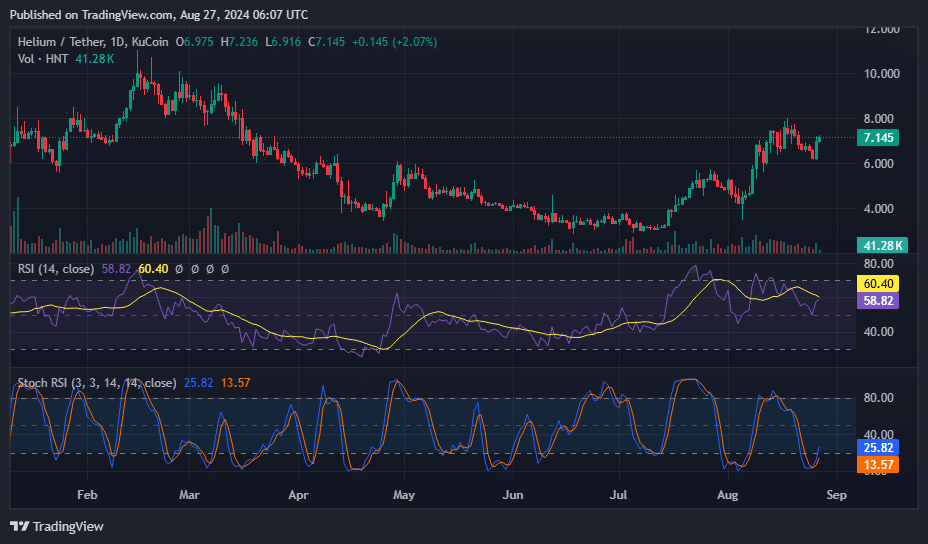Click the 'Published on TradingView.com' header text

[x=92, y=15]
